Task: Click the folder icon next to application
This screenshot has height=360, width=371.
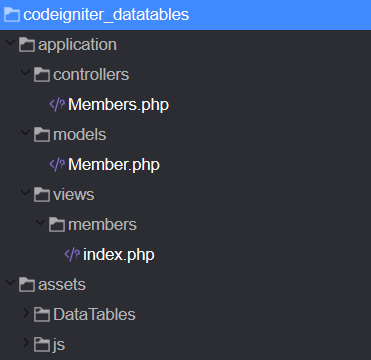Action: coord(27,45)
